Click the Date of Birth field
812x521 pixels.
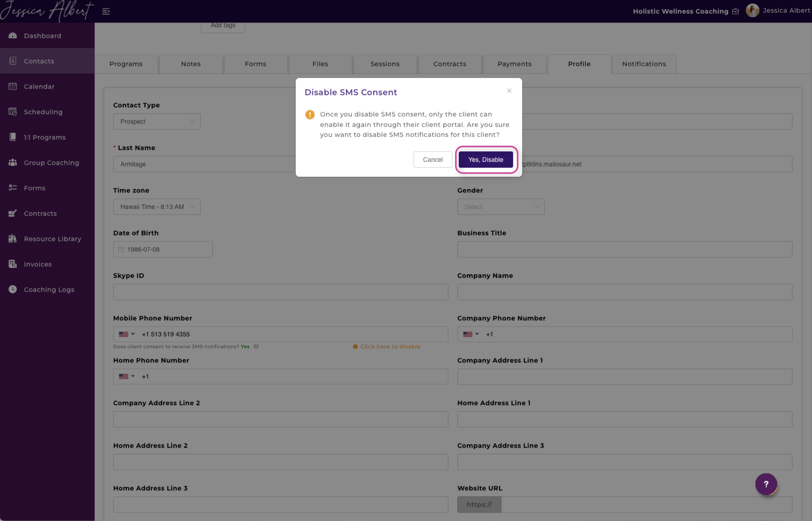coord(163,249)
